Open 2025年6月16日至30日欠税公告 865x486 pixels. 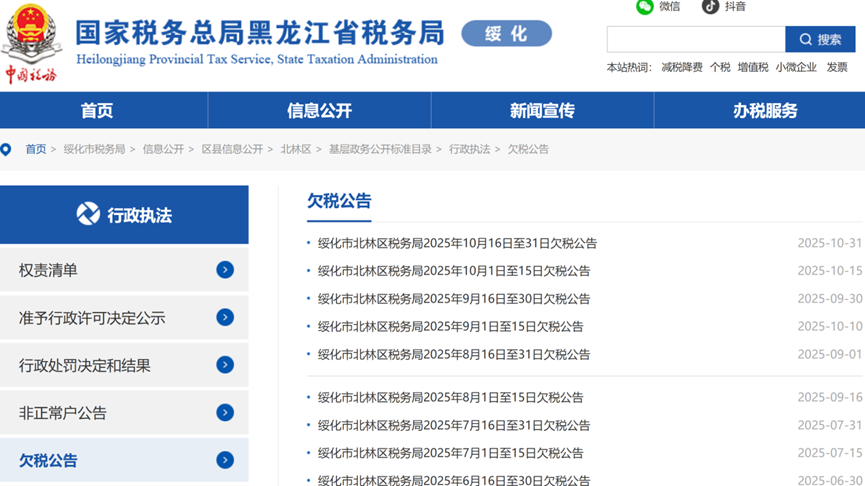tap(454, 480)
